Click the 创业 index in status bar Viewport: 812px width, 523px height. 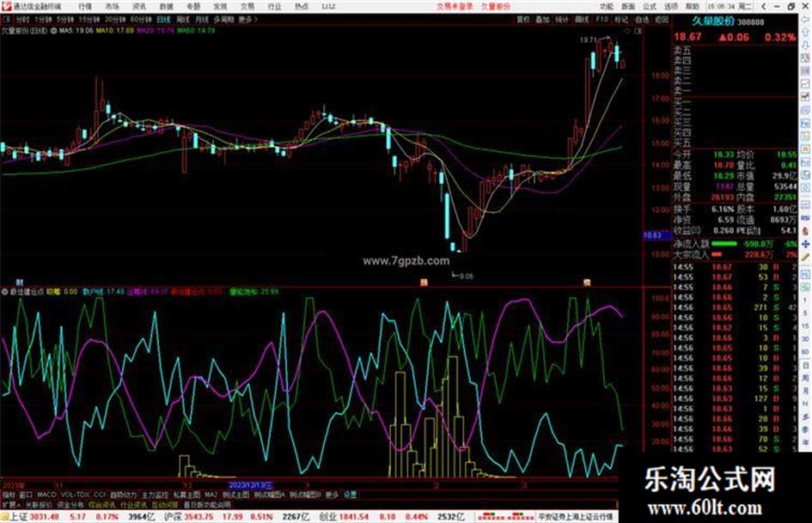coord(327,517)
